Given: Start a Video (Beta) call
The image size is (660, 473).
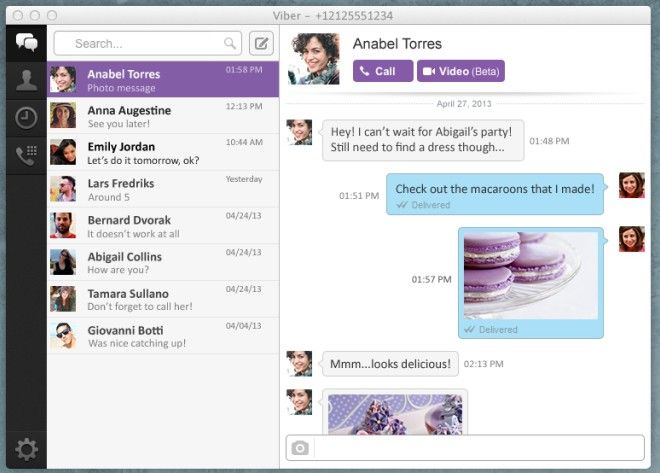Looking at the screenshot, I should pos(460,71).
